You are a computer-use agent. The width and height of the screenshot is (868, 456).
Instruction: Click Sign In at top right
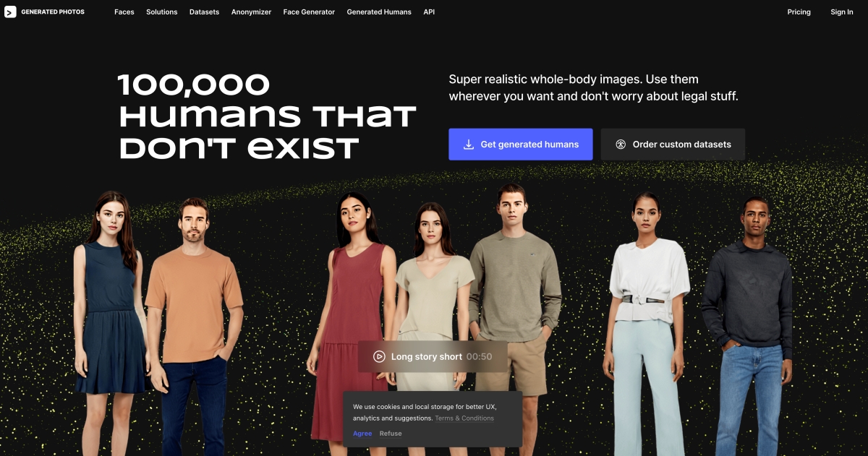[842, 12]
